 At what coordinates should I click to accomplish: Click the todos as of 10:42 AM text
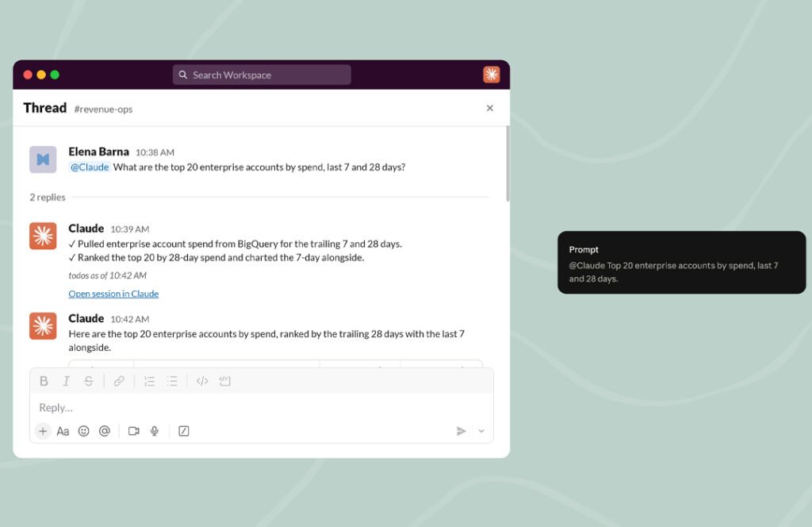(107, 275)
